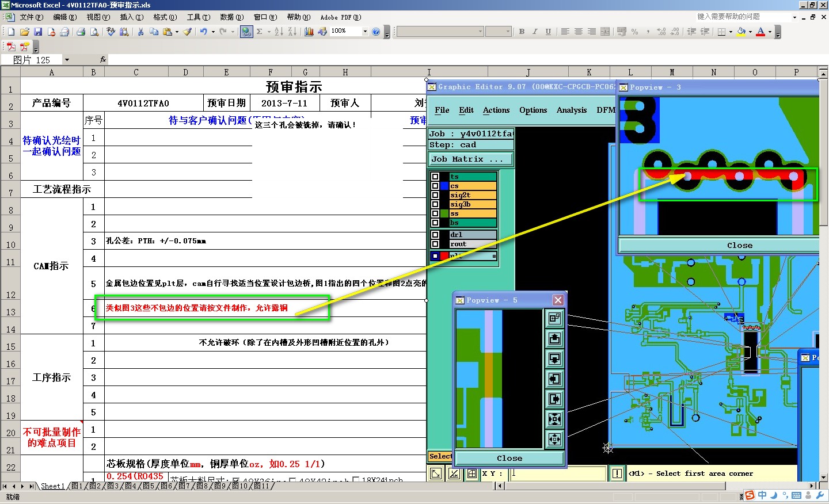Viewport: 829px width, 504px height.
Task: Click the pan-up arrow in Popview 5
Action: point(554,338)
